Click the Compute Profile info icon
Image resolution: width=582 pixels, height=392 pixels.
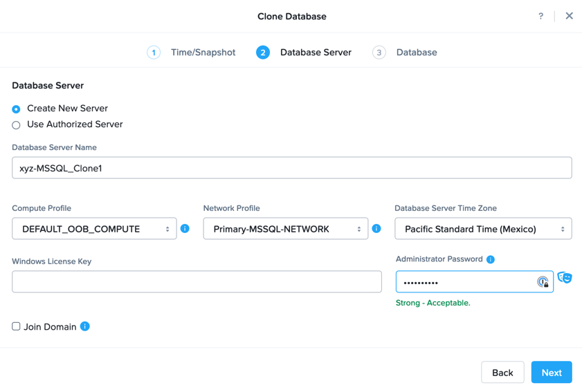tap(185, 228)
